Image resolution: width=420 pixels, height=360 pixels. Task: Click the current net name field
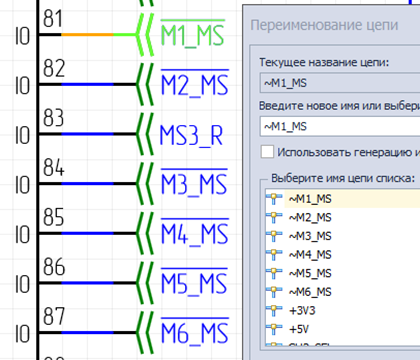pos(340,83)
